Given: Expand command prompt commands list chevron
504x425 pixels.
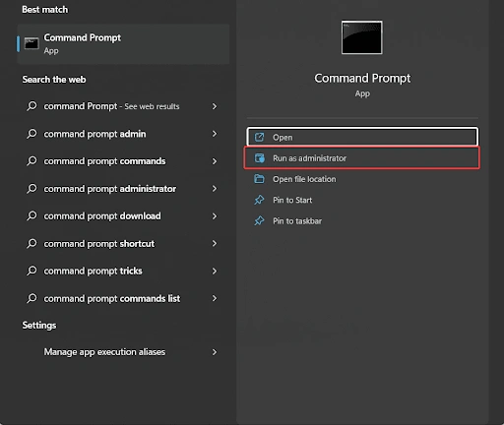Looking at the screenshot, I should tap(215, 298).
